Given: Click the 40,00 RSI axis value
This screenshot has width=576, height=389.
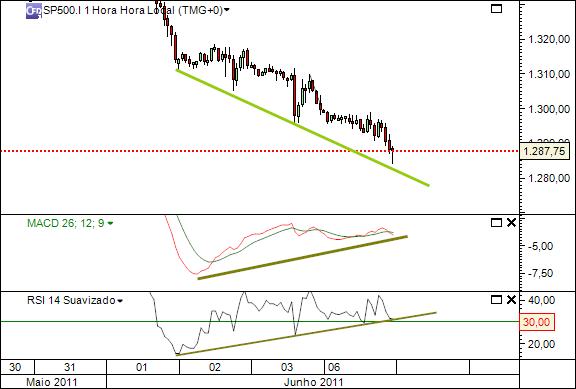Looking at the screenshot, I should click(x=542, y=300).
